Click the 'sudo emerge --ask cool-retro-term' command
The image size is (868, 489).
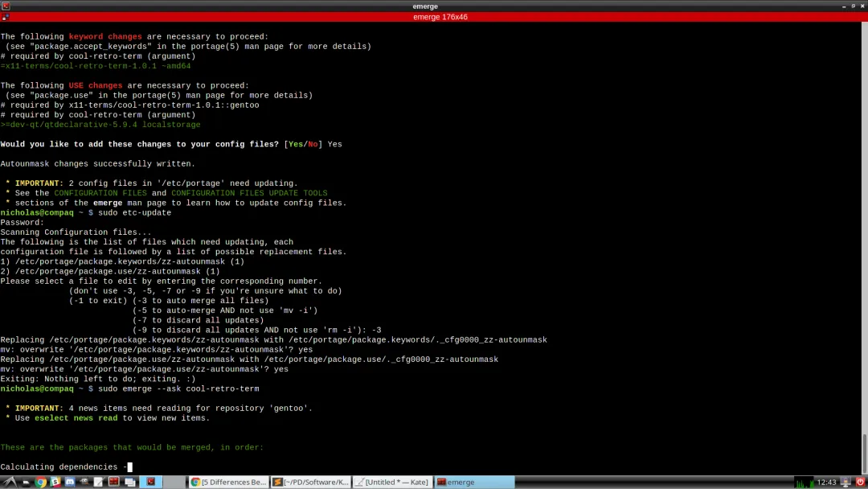coord(178,388)
